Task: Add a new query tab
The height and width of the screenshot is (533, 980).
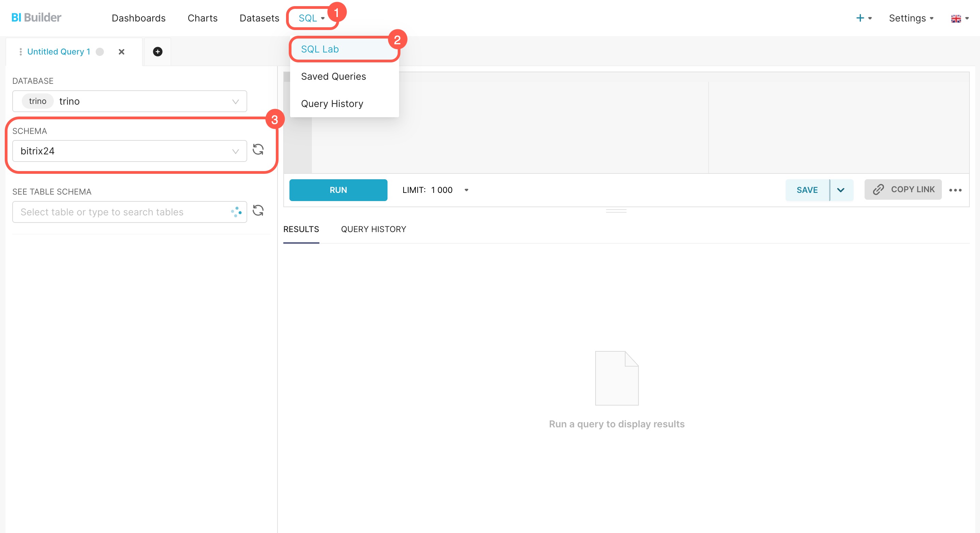Action: point(158,51)
